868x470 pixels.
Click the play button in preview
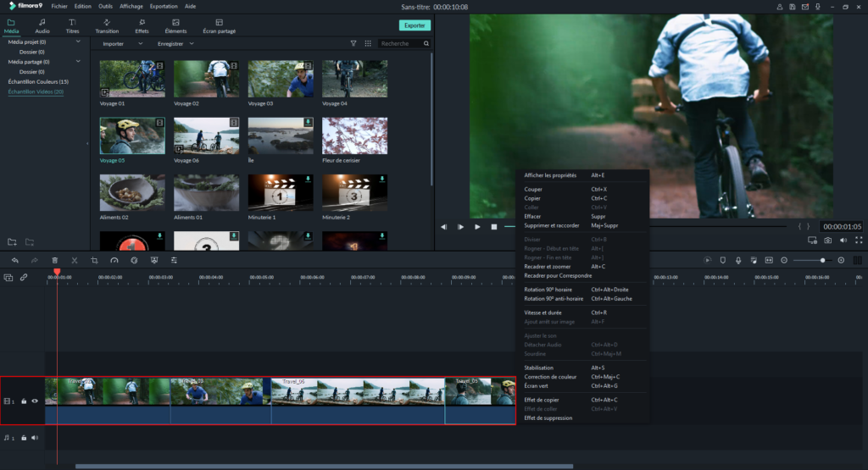[x=477, y=227]
